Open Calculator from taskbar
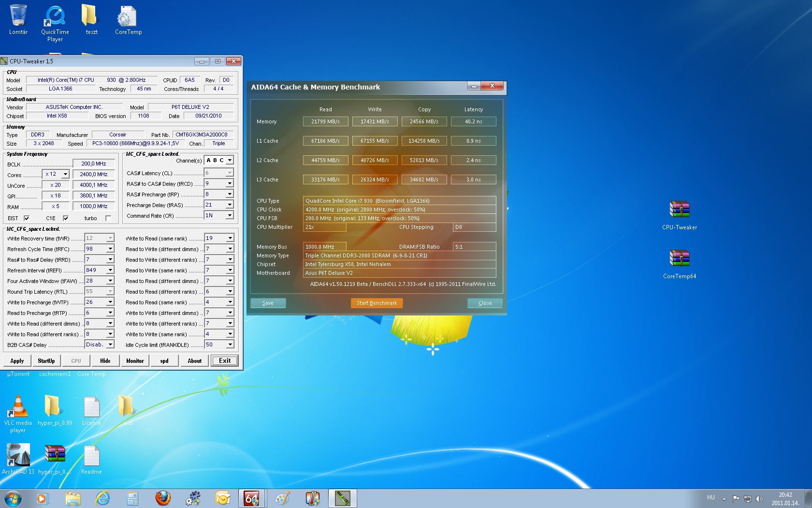 [132, 498]
